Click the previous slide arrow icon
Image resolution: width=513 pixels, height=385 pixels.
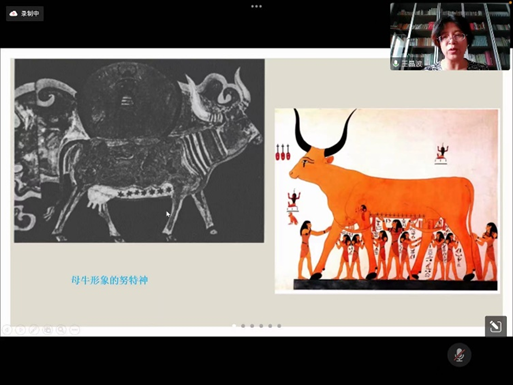(x=7, y=330)
